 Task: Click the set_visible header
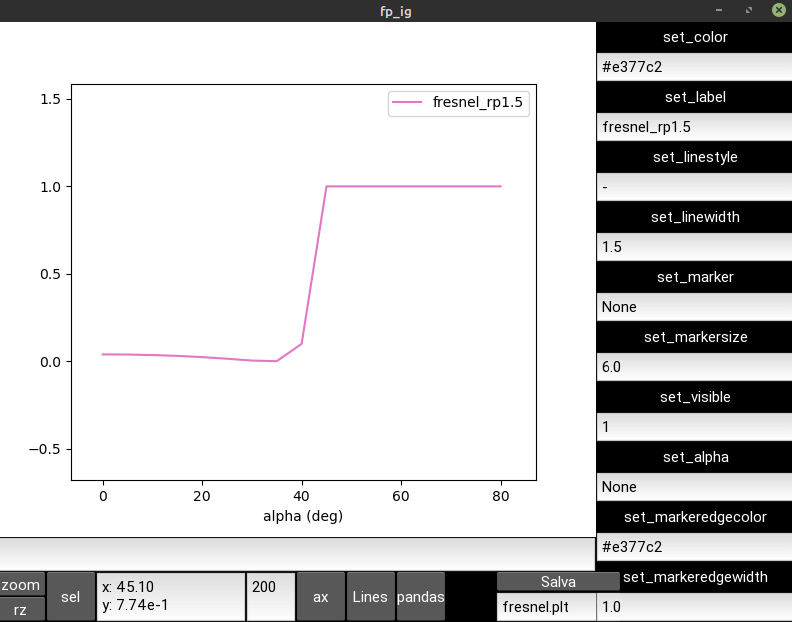tap(694, 397)
